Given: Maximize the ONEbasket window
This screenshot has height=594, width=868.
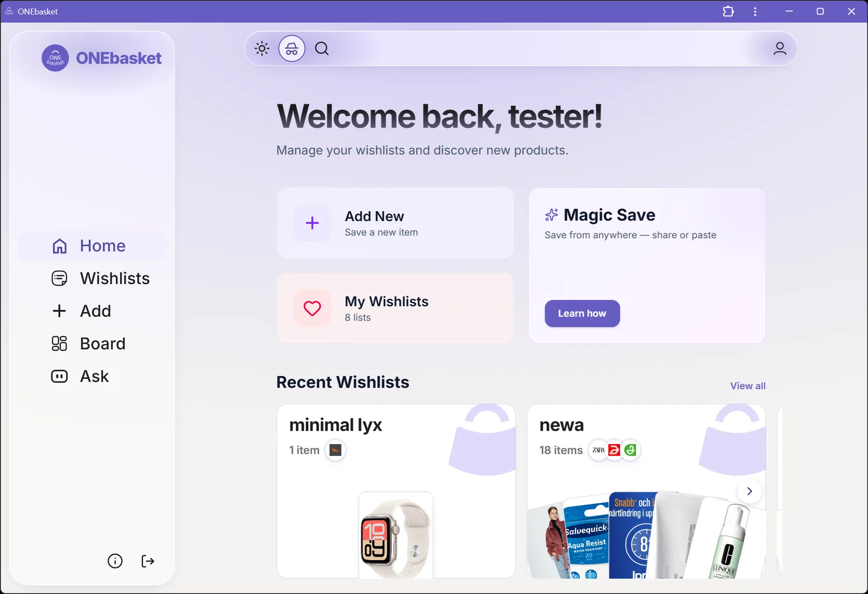Looking at the screenshot, I should 820,11.
